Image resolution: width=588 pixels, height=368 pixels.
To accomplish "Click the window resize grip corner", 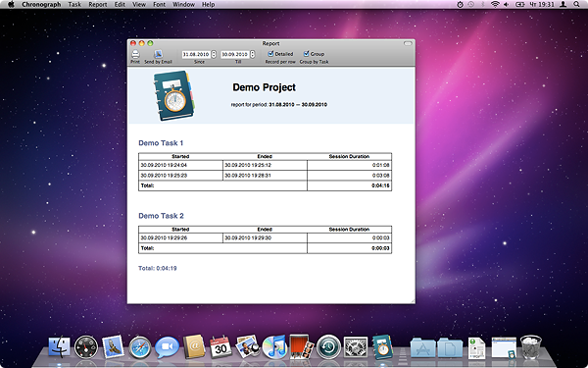I will [413, 301].
